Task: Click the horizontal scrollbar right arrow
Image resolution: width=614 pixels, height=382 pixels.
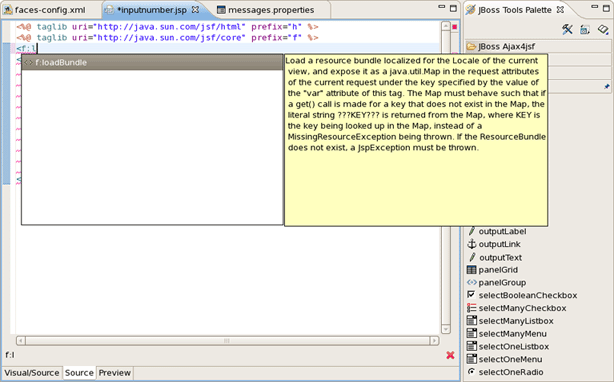Action: pos(434,341)
